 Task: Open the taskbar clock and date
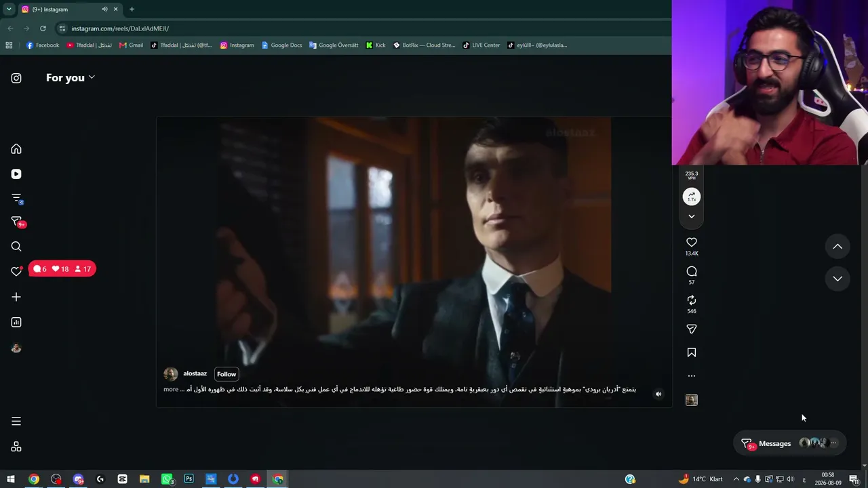828,479
